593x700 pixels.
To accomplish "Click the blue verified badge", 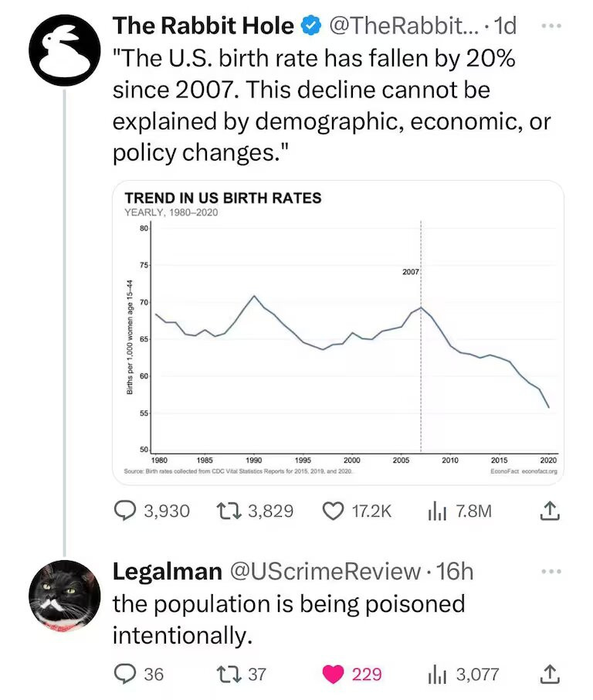I will 310,26.
